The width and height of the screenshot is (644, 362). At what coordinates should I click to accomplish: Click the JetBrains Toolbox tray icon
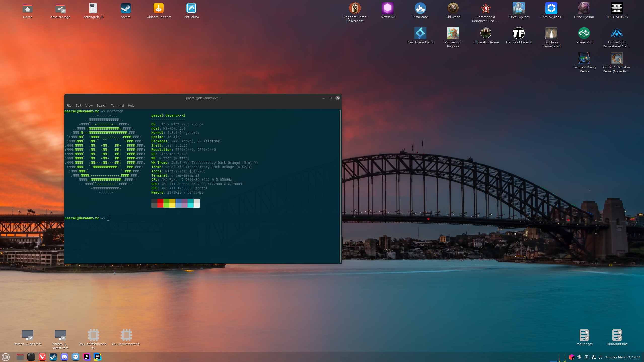point(571,357)
